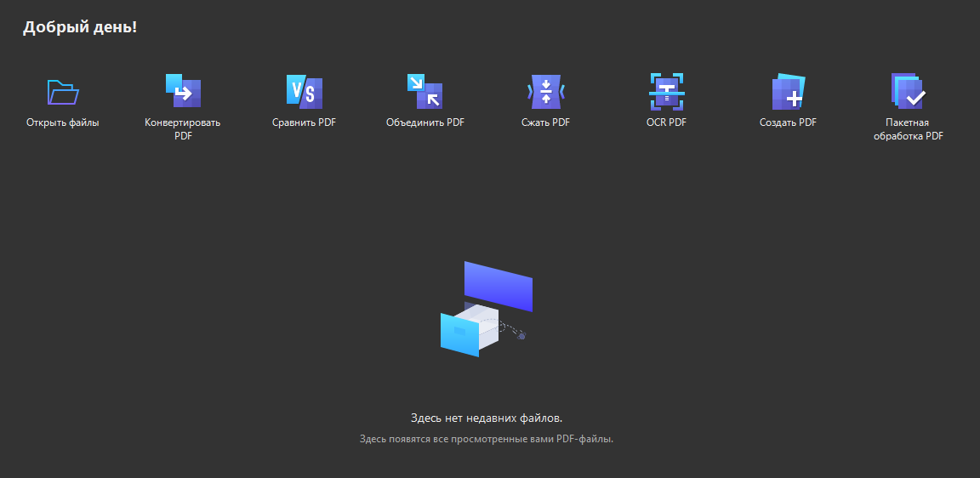980x478 pixels.
Task: Click the Добрый день! greeting heading
Action: pyautogui.click(x=80, y=27)
